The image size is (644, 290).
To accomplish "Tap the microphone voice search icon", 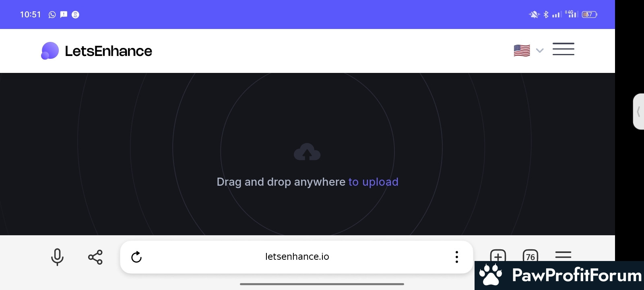I will coord(57,257).
